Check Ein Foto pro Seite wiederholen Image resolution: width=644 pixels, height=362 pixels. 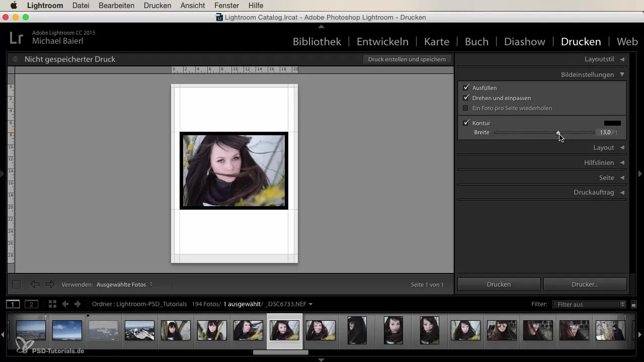pyautogui.click(x=465, y=108)
